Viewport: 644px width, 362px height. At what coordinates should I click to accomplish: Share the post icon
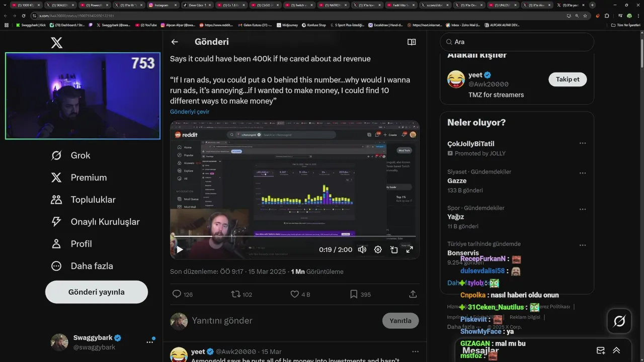(x=413, y=294)
